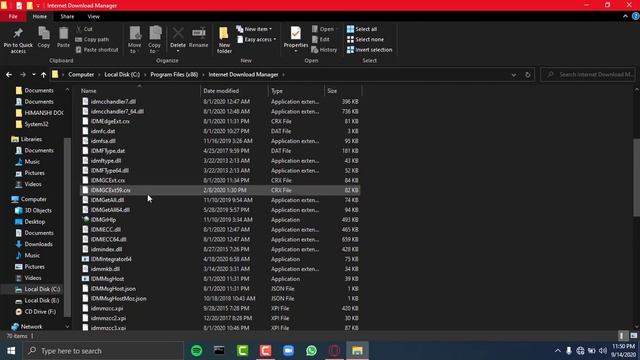Click History in Open group
640x360 pixels.
[324, 49]
